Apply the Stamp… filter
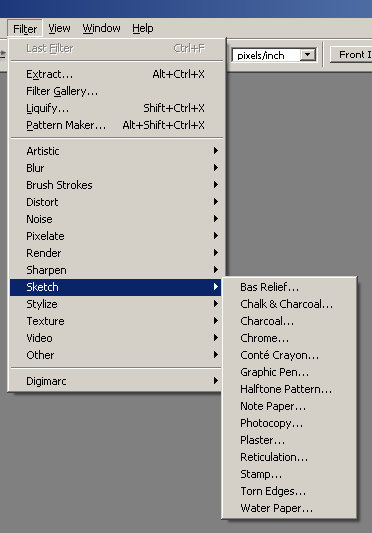The height and width of the screenshot is (533, 372). pyautogui.click(x=289, y=474)
